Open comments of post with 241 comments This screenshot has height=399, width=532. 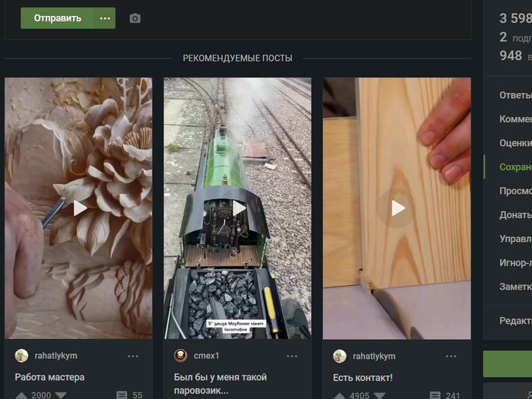445,396
